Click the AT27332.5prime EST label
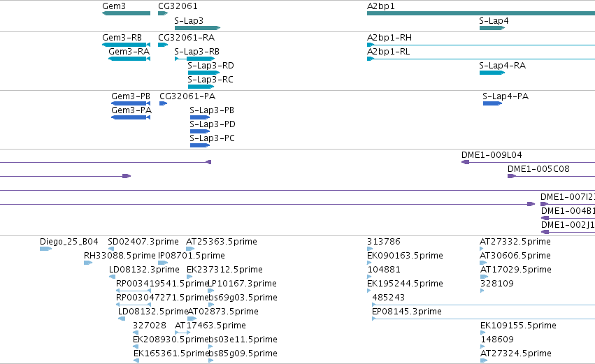 point(515,242)
